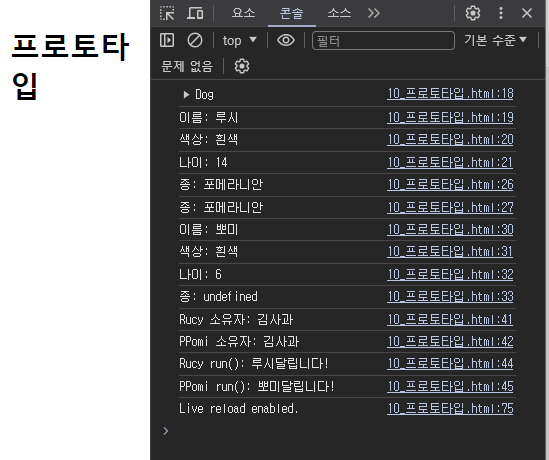Activate the inspect element picker icon

click(x=167, y=13)
